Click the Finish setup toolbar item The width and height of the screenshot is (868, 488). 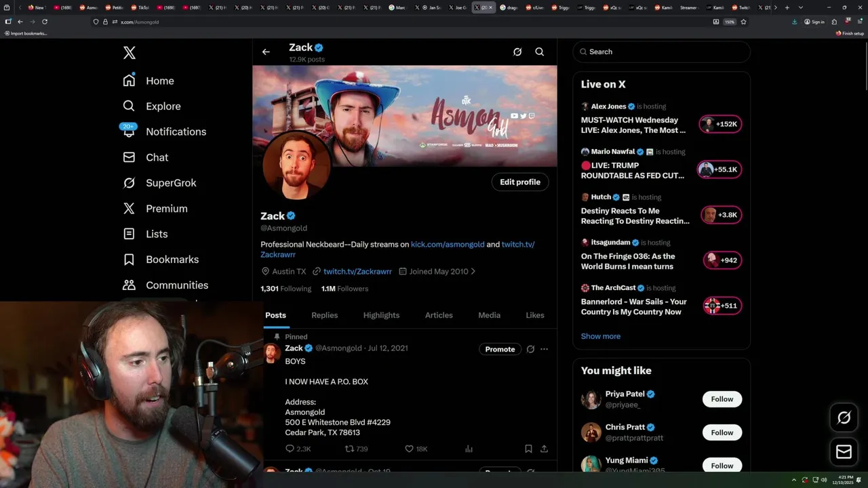pos(850,33)
